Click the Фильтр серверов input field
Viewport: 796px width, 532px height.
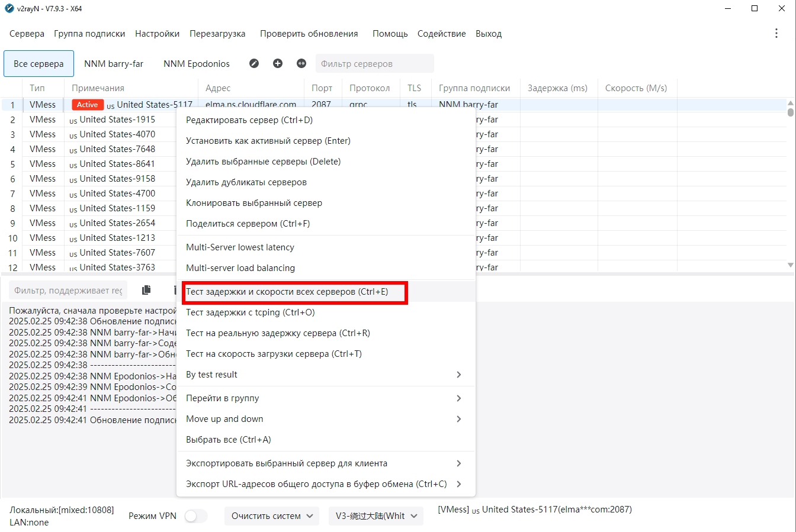click(x=374, y=64)
